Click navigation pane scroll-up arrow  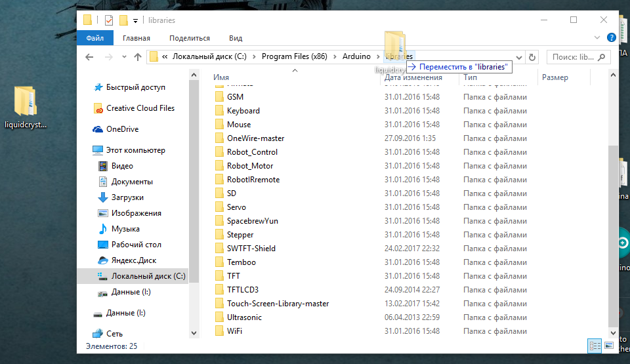(194, 75)
